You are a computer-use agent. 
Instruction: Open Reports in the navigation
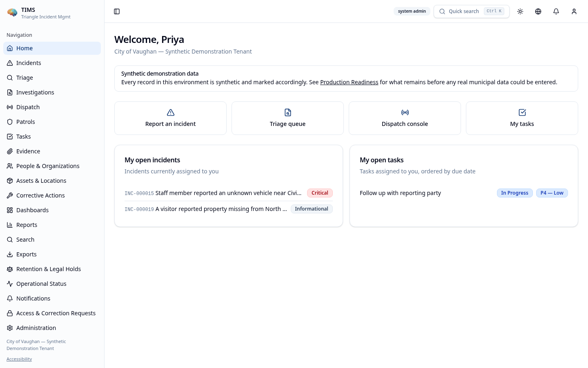coord(52,225)
